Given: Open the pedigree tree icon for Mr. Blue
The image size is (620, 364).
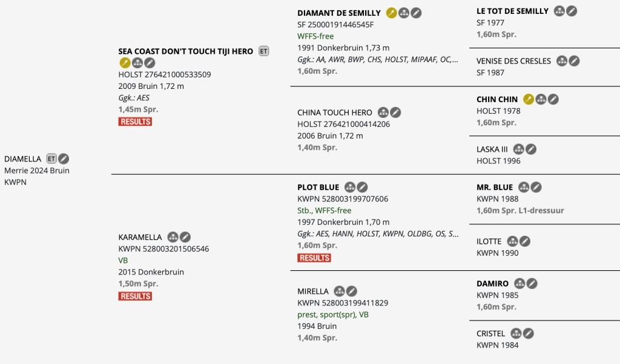Looking at the screenshot, I should click(x=524, y=187).
